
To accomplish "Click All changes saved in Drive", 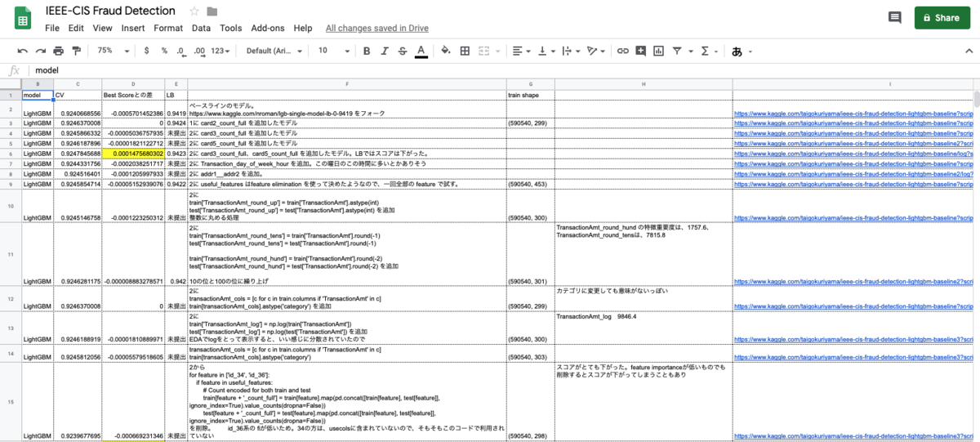I will click(378, 28).
